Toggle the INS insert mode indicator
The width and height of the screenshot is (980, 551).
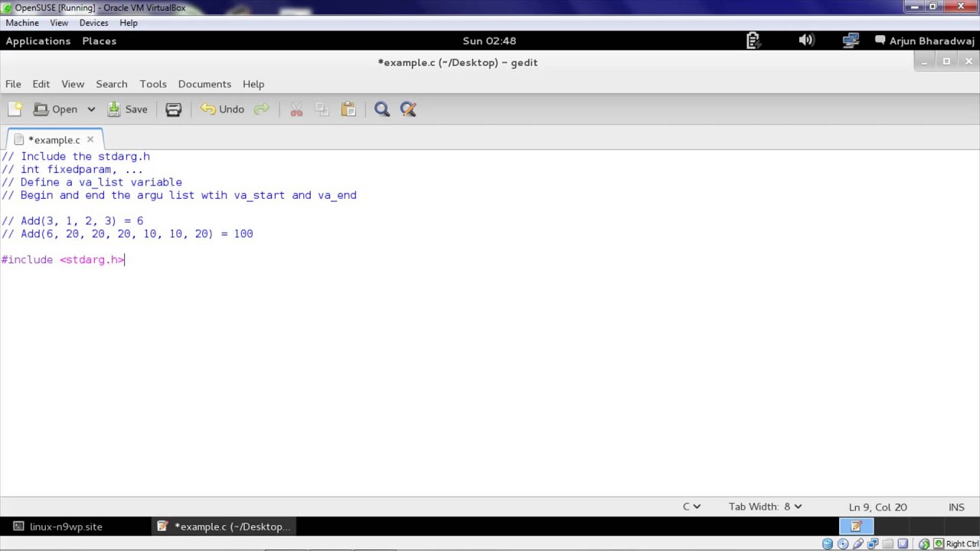[x=956, y=507]
